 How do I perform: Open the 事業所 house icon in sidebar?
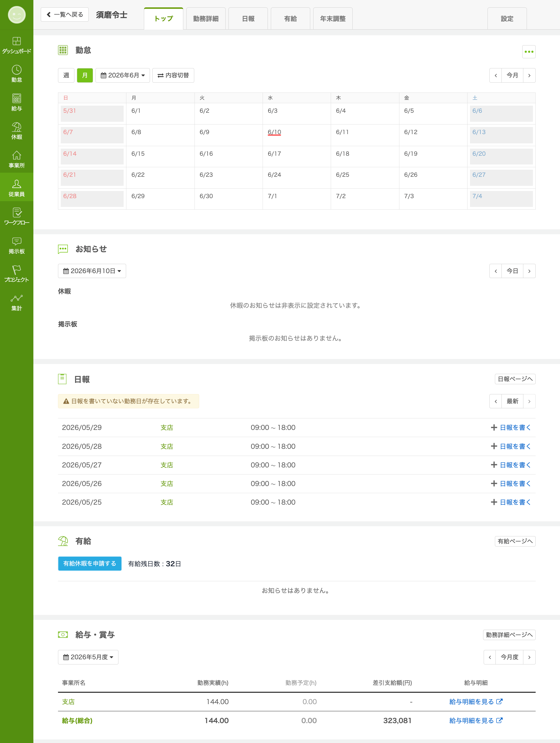[16, 159]
